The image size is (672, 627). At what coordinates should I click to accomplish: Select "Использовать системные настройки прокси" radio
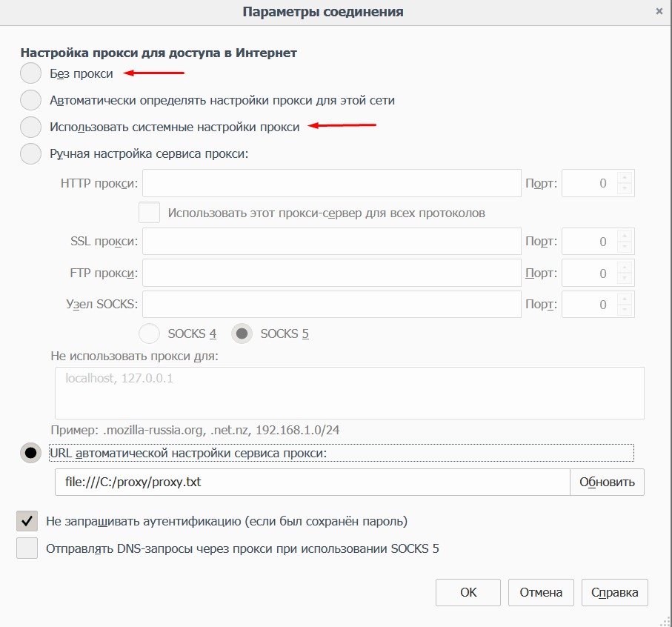30,127
